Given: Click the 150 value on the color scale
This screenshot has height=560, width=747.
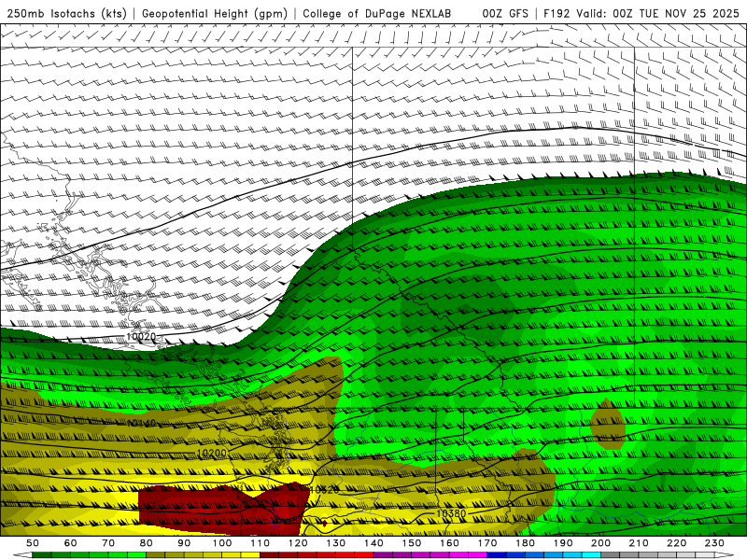Looking at the screenshot, I should 411,543.
